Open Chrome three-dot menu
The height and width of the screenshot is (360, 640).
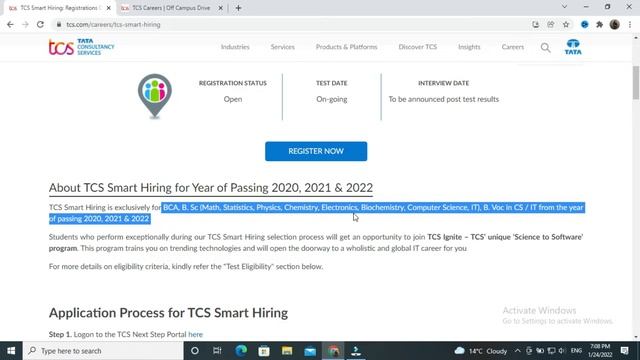point(630,24)
